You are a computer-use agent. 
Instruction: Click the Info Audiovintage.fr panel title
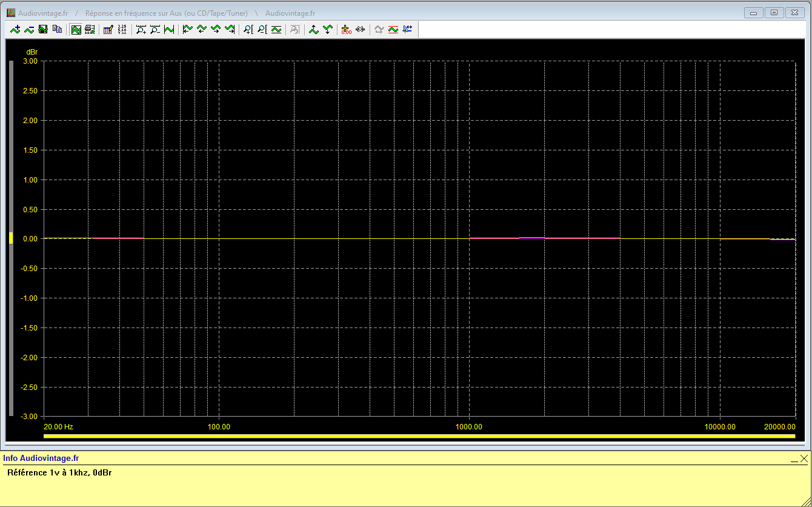pyautogui.click(x=41, y=458)
